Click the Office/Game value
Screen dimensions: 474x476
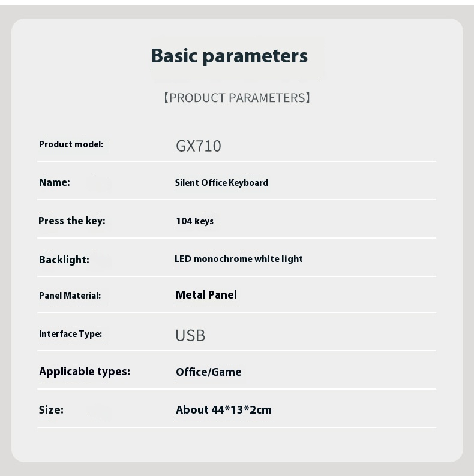(209, 372)
